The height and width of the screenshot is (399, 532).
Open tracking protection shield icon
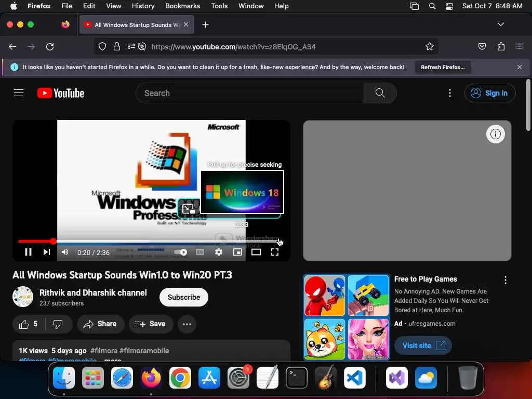pos(102,46)
